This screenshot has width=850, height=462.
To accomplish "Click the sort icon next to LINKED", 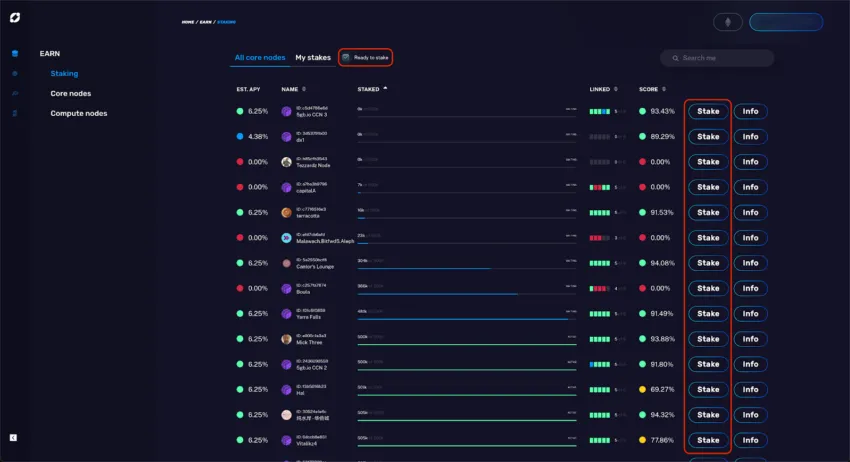I will (616, 89).
